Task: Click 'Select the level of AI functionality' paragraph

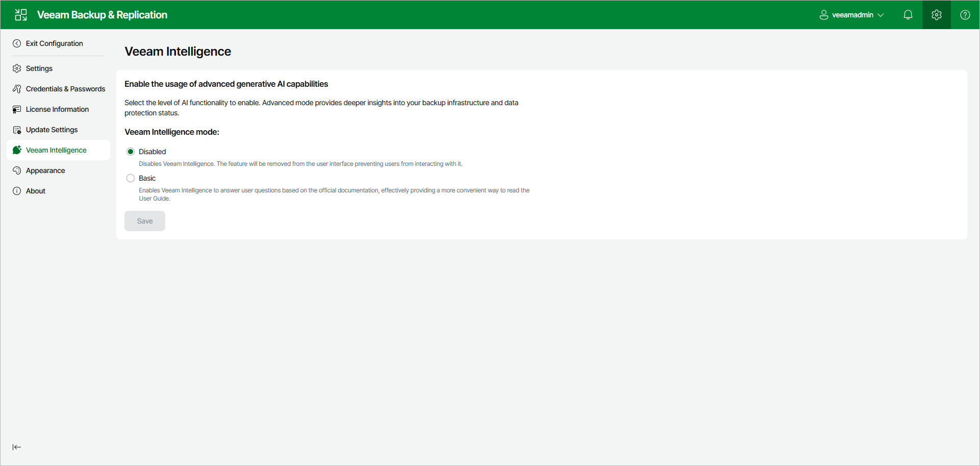Action: 321,108
